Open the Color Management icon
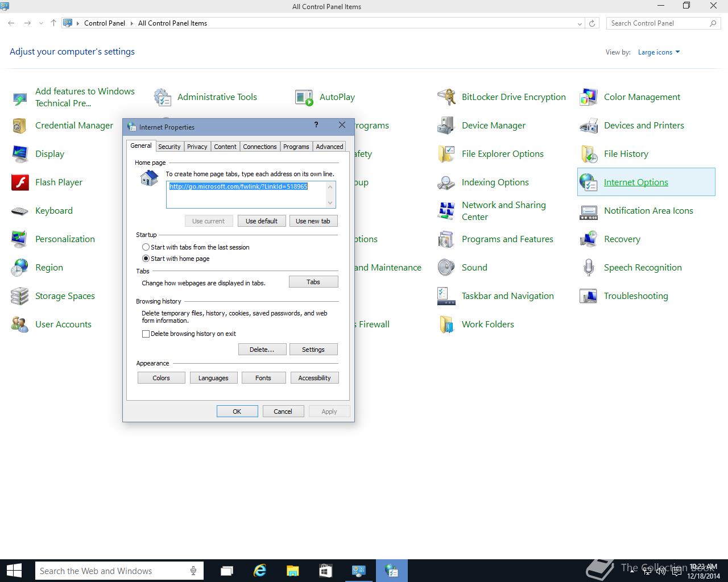Screen dimensions: 728x582 (589, 97)
